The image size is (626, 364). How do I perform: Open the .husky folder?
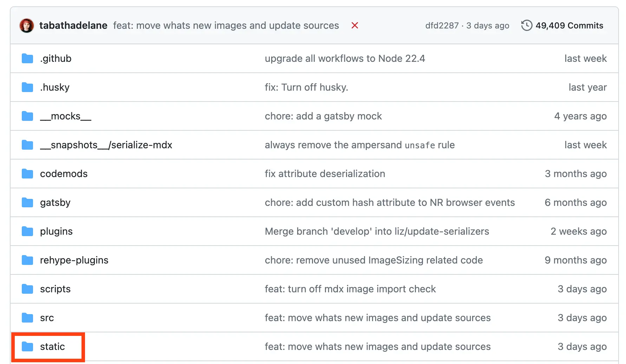point(55,87)
